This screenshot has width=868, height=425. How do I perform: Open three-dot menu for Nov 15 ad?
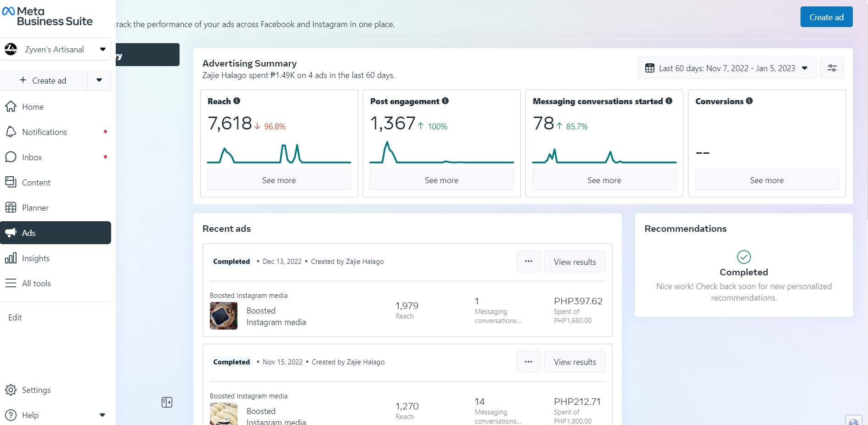[528, 362]
